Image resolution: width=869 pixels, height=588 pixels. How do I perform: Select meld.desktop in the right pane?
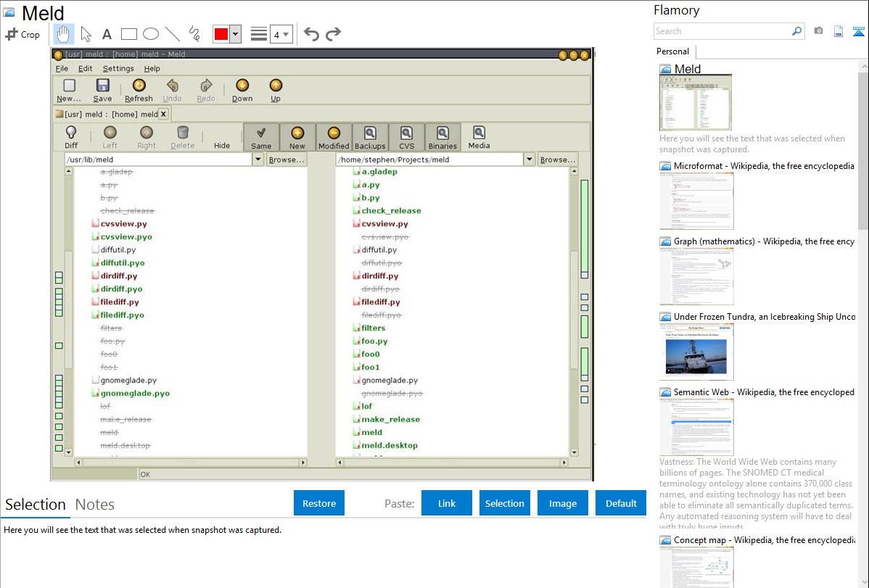pos(390,445)
